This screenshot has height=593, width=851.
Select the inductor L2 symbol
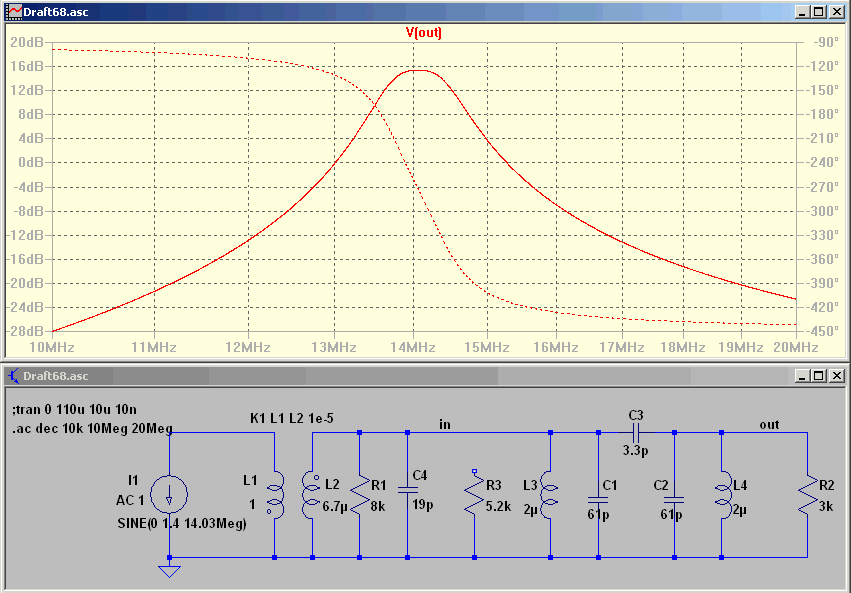310,494
